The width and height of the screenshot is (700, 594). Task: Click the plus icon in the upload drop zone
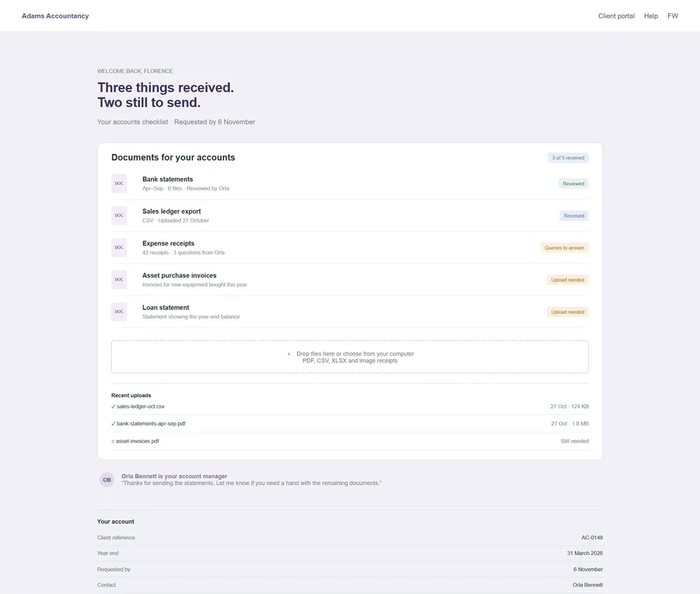point(289,354)
